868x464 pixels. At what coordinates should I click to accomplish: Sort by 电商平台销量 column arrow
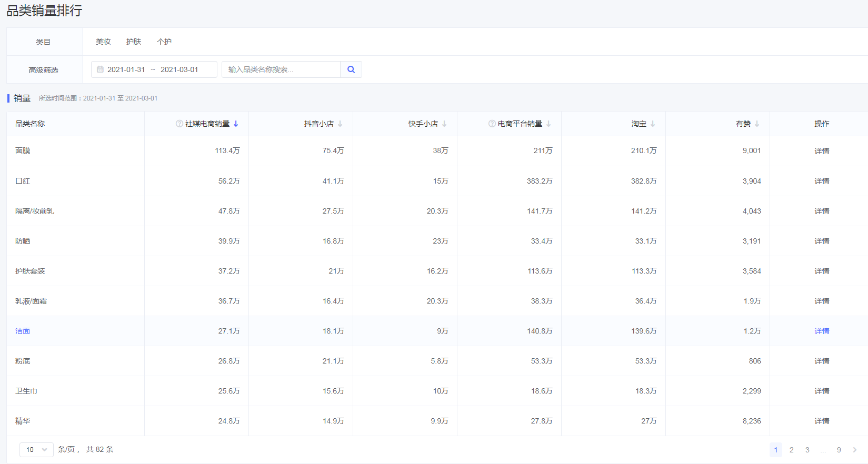[x=548, y=124]
